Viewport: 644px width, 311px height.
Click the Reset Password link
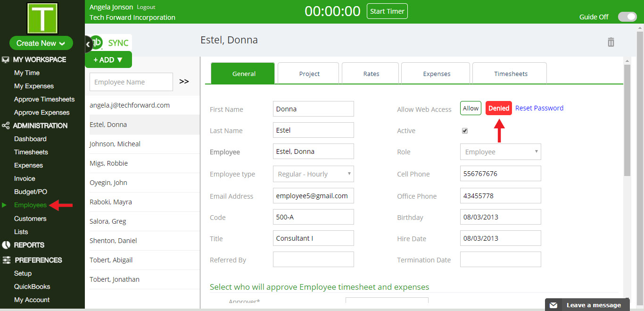[x=539, y=108]
